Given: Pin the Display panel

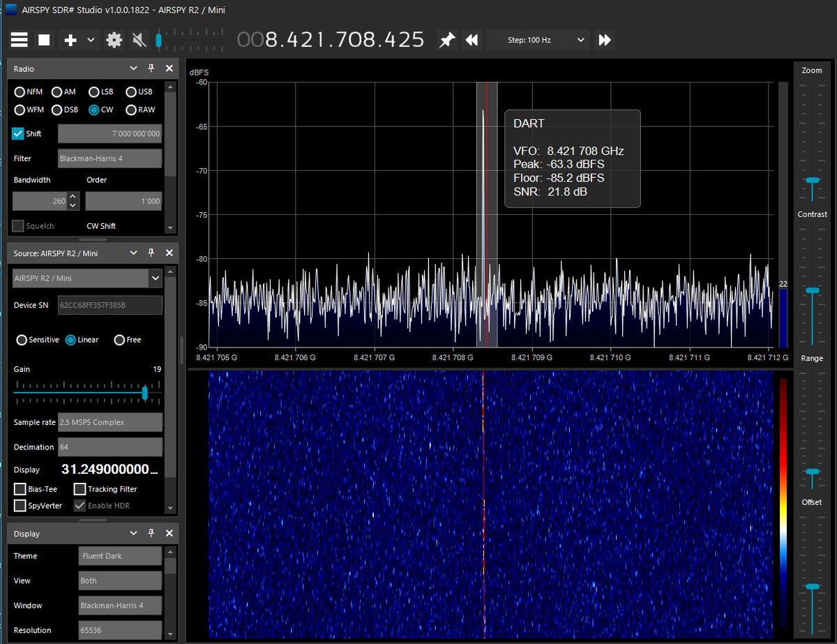Looking at the screenshot, I should pos(151,533).
